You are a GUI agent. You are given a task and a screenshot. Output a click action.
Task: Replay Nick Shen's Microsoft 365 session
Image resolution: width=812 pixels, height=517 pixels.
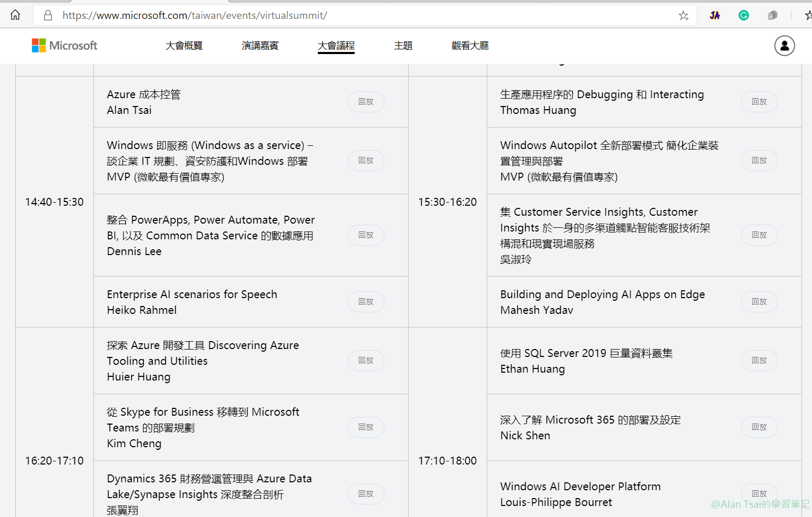point(760,427)
